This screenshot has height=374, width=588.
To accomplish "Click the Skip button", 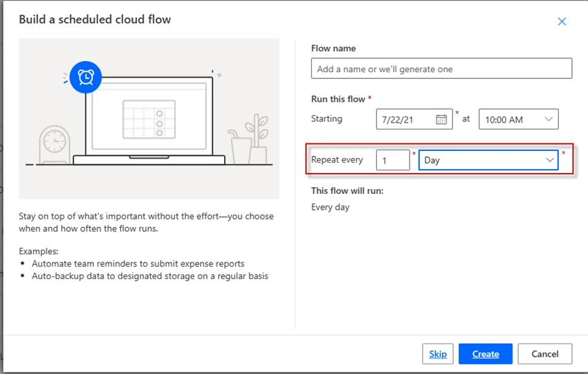I will tap(438, 354).
